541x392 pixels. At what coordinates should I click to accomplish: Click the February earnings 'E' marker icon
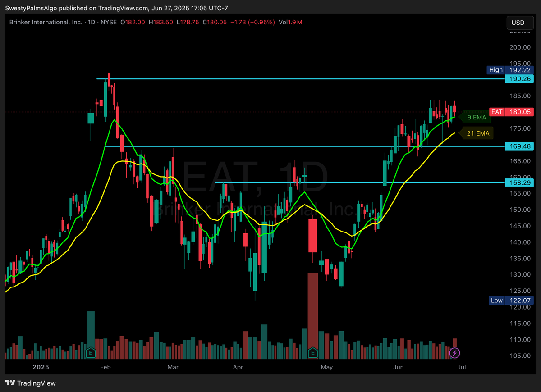point(91,353)
